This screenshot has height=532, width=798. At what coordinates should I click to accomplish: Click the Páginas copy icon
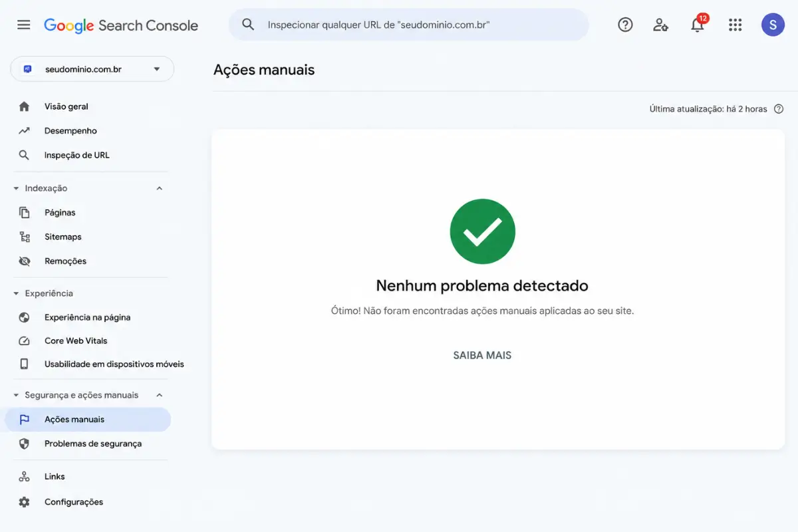[x=25, y=213]
